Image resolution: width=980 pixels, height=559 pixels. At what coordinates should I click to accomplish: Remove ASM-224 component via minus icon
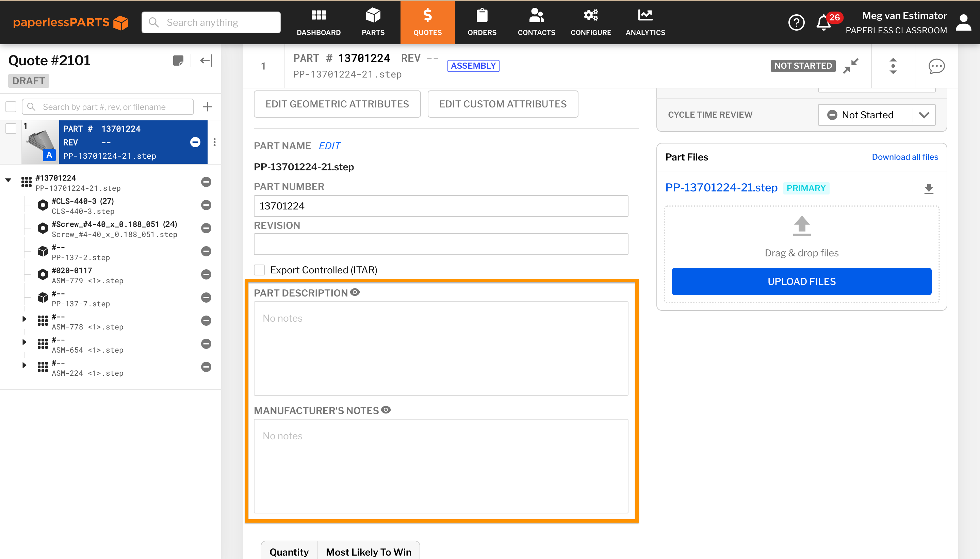[206, 367]
